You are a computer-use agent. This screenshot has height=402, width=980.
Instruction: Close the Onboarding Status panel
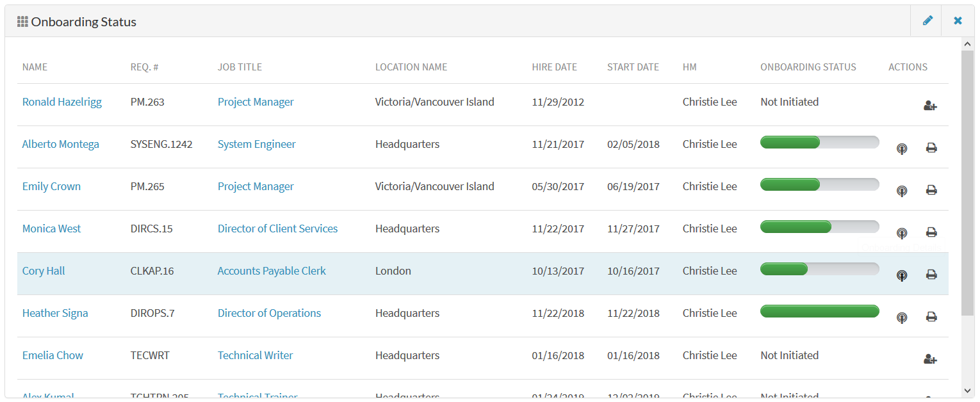958,21
